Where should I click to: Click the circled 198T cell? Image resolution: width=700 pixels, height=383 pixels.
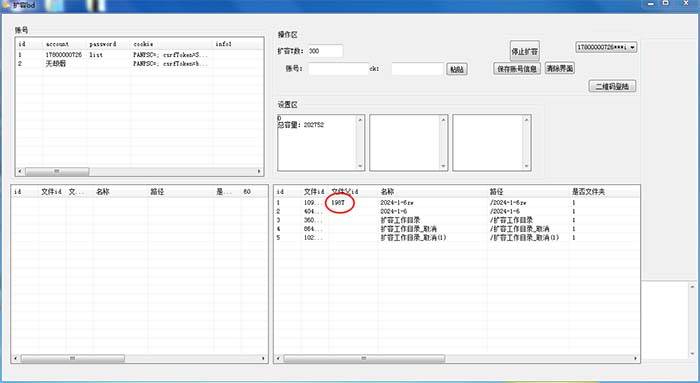338,203
